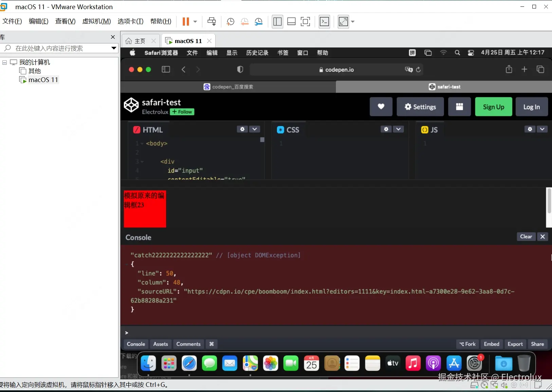Switch to the 主页 tab
Image resolution: width=552 pixels, height=392 pixels.
[140, 41]
